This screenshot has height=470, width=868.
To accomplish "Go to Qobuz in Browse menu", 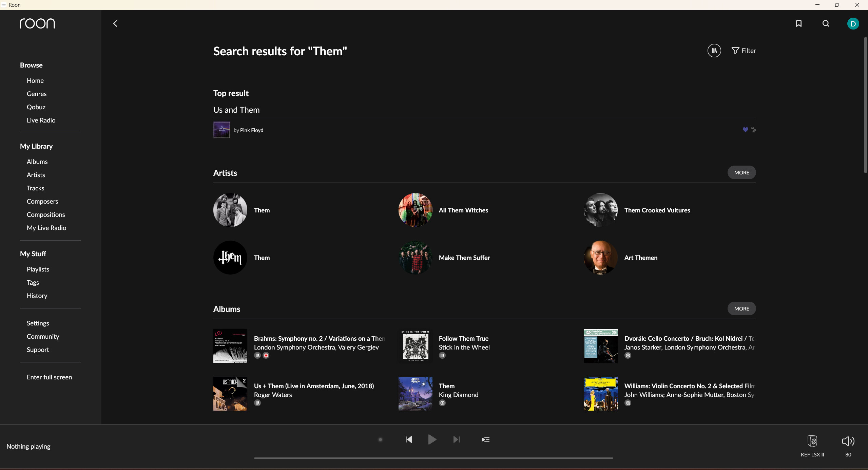I will (x=36, y=107).
